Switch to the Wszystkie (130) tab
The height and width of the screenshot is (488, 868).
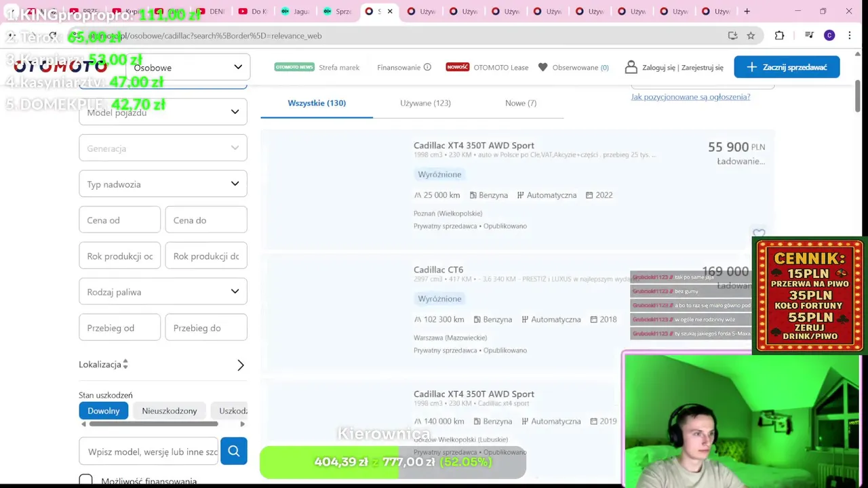coord(317,103)
